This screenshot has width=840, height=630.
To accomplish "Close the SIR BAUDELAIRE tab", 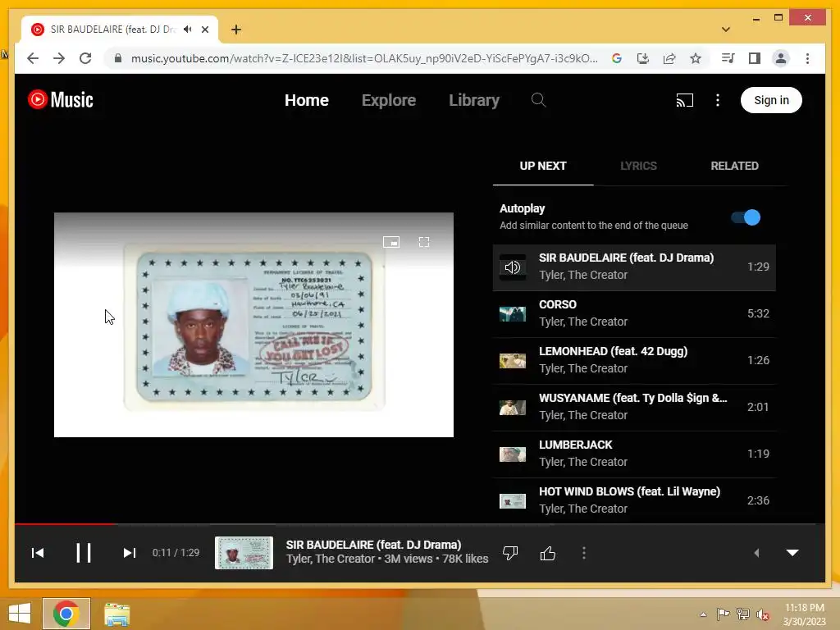I will coord(205,30).
